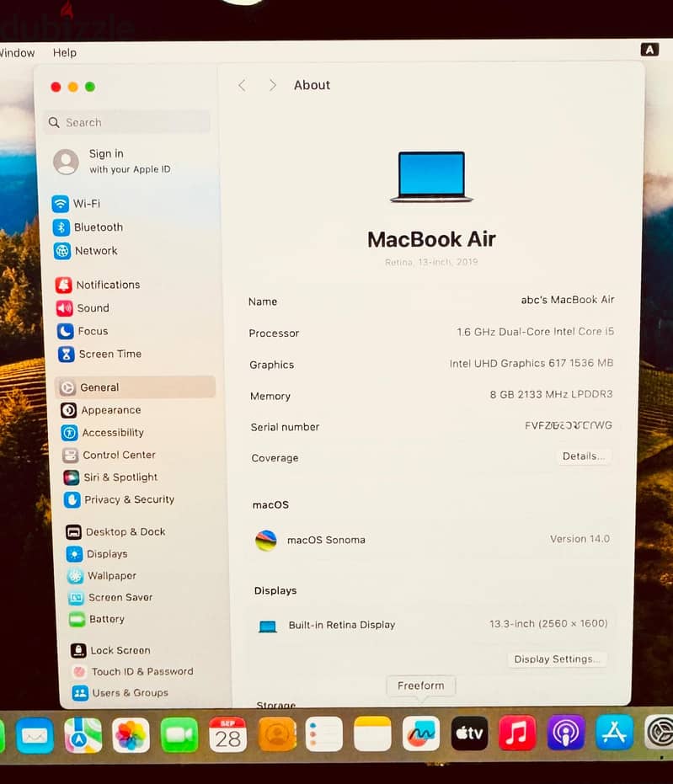The width and height of the screenshot is (673, 784).
Task: Click the Sign in with Apple ID avatar
Action: [66, 162]
